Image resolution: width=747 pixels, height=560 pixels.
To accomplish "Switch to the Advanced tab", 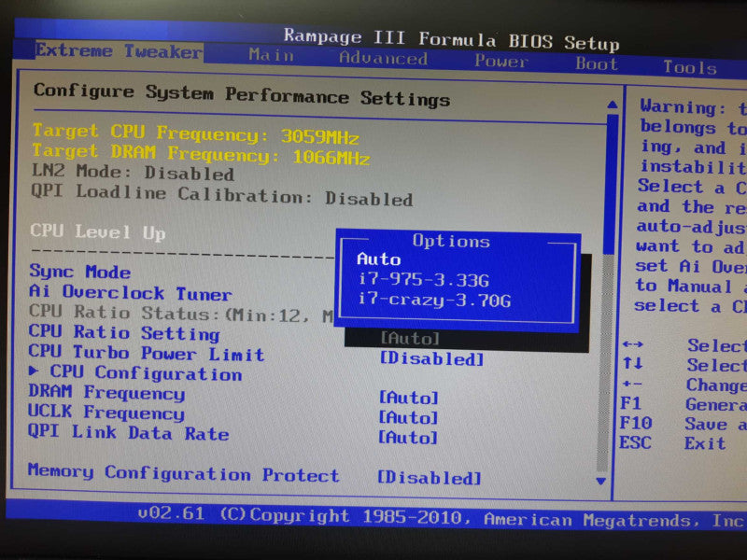I will click(x=383, y=58).
